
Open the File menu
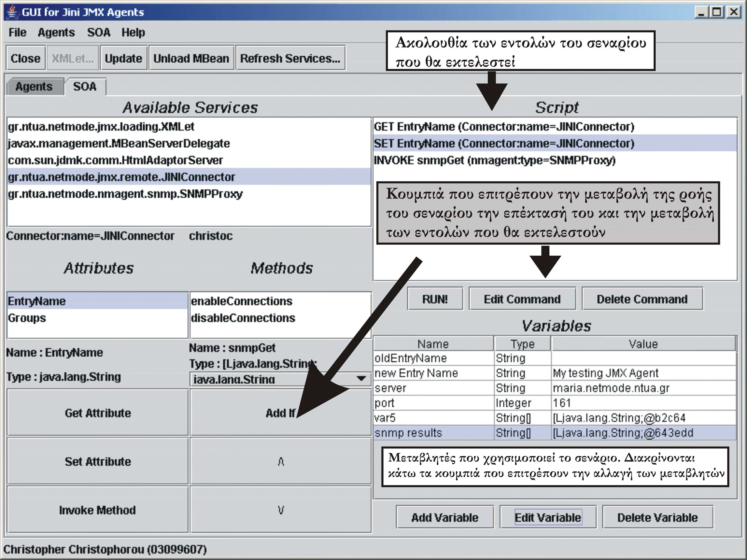click(x=18, y=32)
